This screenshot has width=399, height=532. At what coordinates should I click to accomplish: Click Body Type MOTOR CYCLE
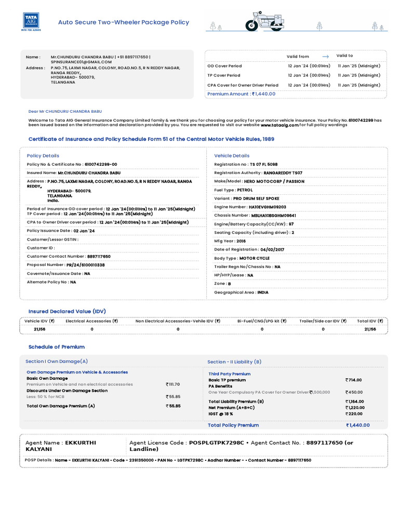coord(242,258)
